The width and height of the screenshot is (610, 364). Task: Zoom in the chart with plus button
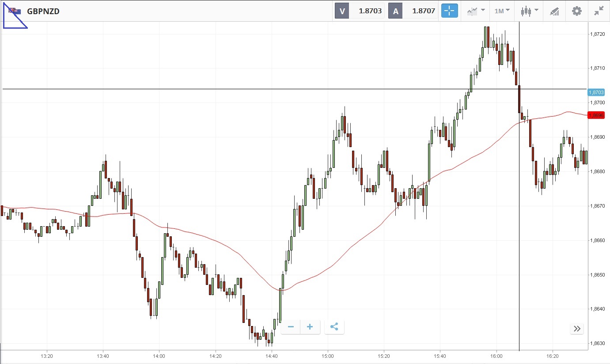pyautogui.click(x=310, y=327)
